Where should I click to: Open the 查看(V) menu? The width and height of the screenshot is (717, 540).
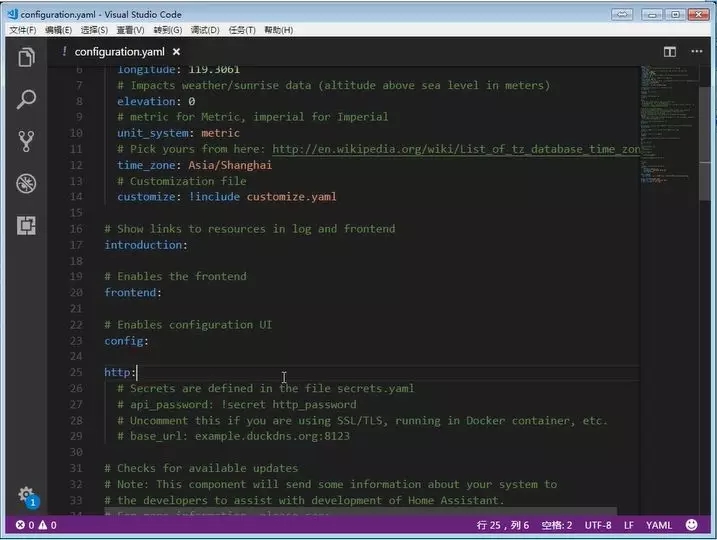click(130, 30)
